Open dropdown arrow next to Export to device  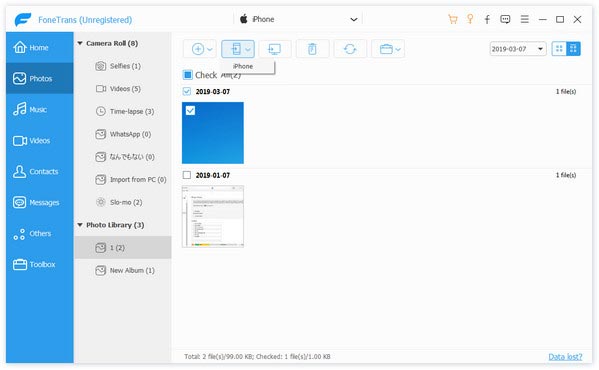tap(248, 49)
